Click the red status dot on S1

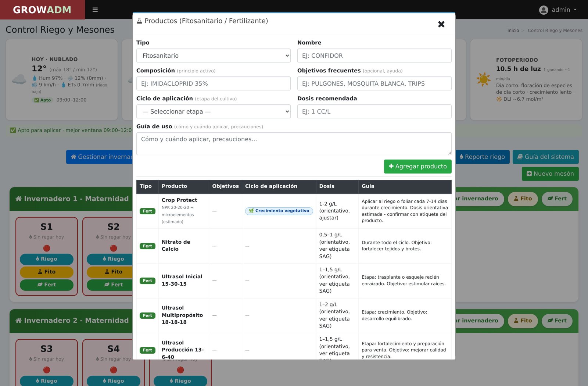(x=47, y=249)
